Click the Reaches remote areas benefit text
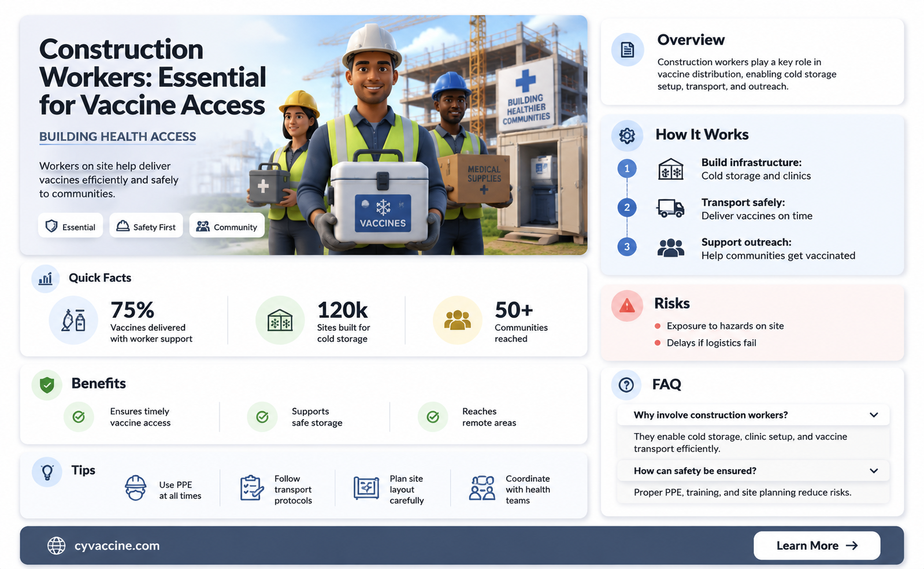 (x=489, y=417)
